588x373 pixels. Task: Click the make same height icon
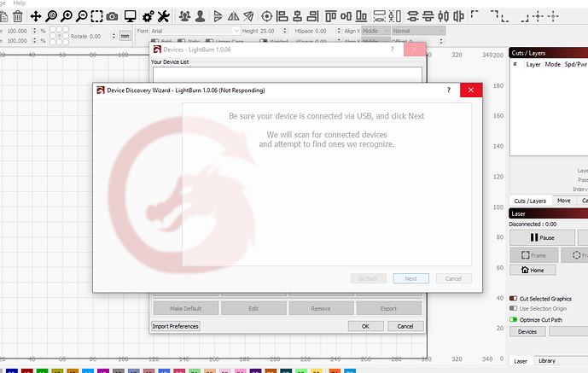click(x=394, y=16)
